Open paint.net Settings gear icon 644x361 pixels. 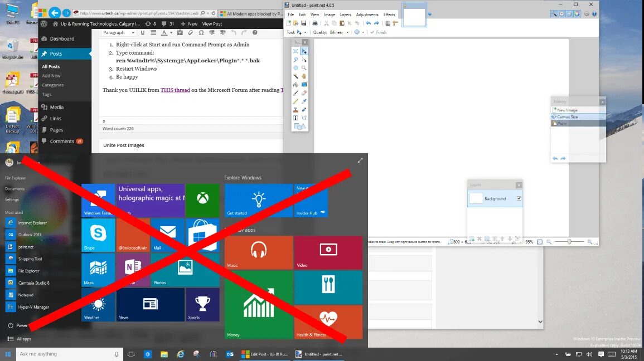click(587, 14)
